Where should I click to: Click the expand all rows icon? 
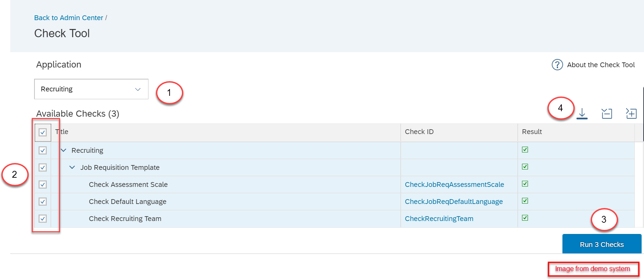click(x=631, y=113)
